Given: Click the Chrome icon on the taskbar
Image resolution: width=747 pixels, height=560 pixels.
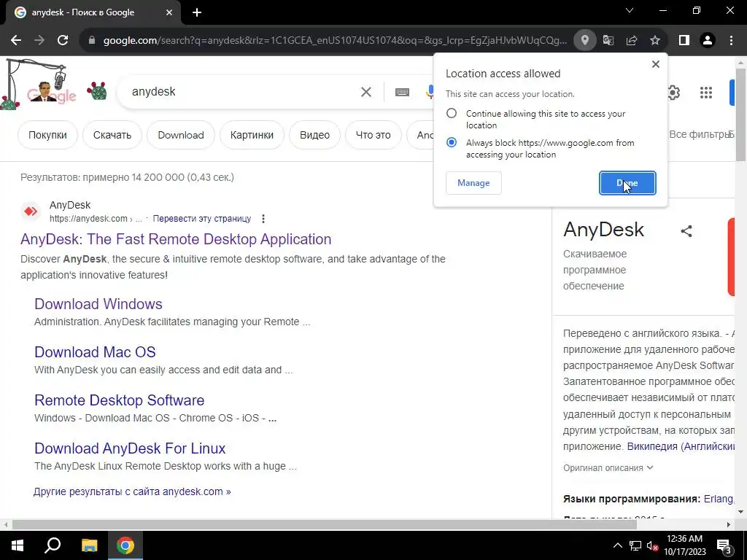Looking at the screenshot, I should pyautogui.click(x=125, y=545).
